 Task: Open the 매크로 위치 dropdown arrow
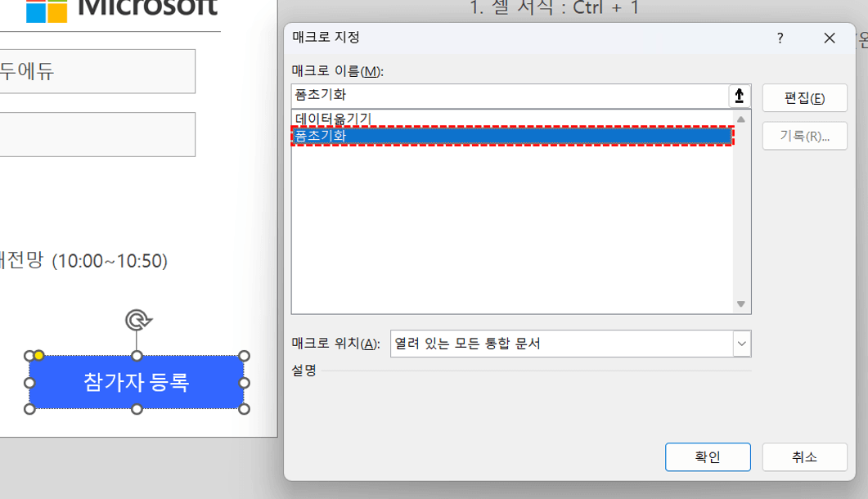click(740, 344)
